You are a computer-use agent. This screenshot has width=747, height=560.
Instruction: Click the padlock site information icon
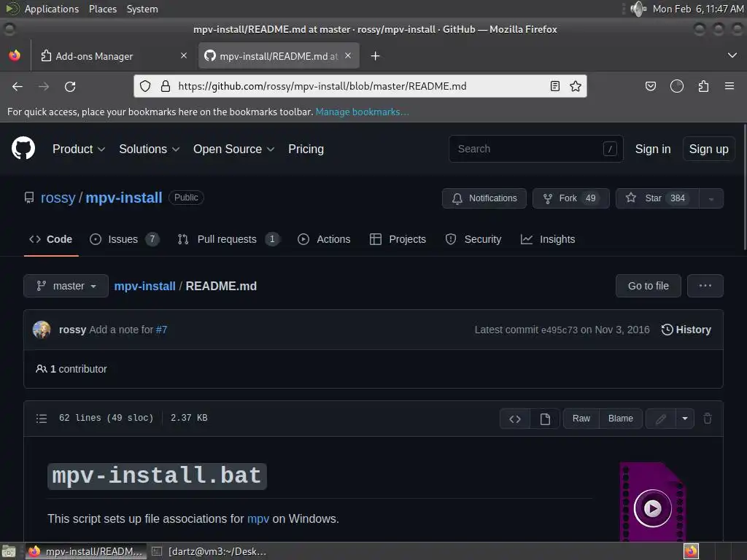(x=166, y=86)
